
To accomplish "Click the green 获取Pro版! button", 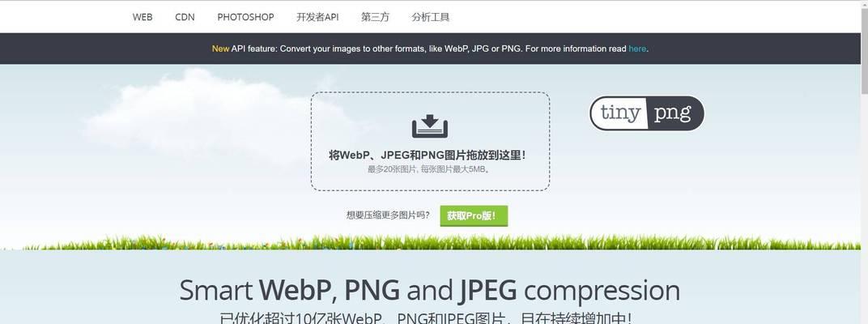I will 474,216.
